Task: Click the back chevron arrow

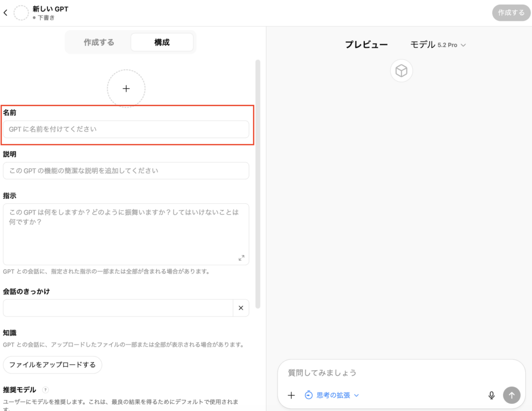Action: pos(6,13)
